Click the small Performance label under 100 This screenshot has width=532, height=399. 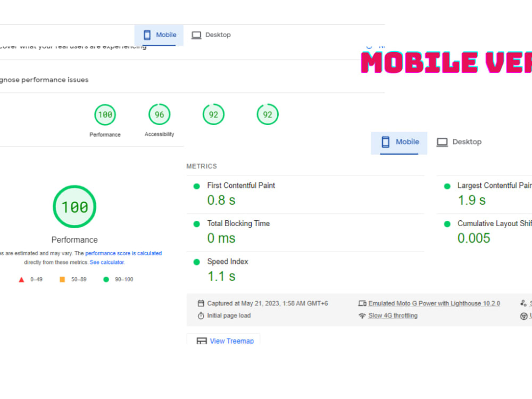[x=105, y=135]
